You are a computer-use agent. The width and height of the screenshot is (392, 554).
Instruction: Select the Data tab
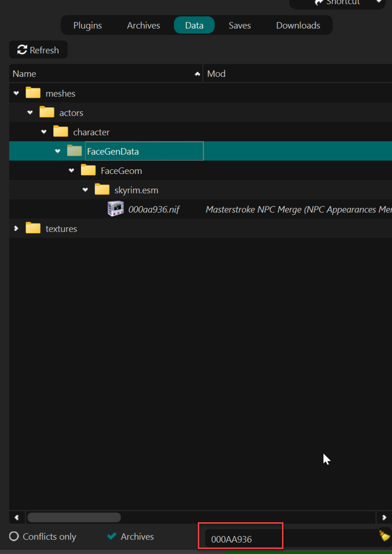click(194, 26)
